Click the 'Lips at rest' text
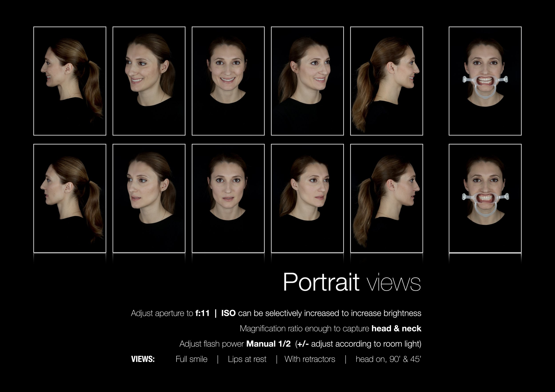The width and height of the screenshot is (555, 392). pyautogui.click(x=247, y=359)
